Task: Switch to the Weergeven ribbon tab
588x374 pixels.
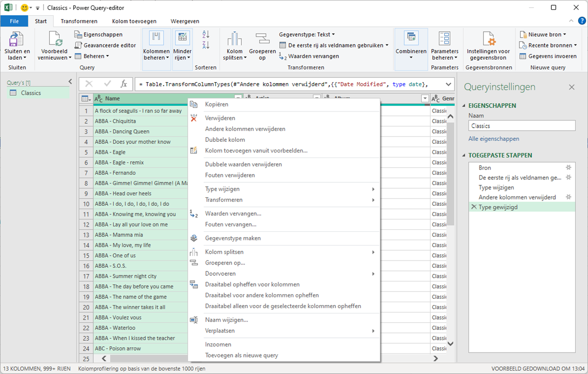Action: coord(185,21)
